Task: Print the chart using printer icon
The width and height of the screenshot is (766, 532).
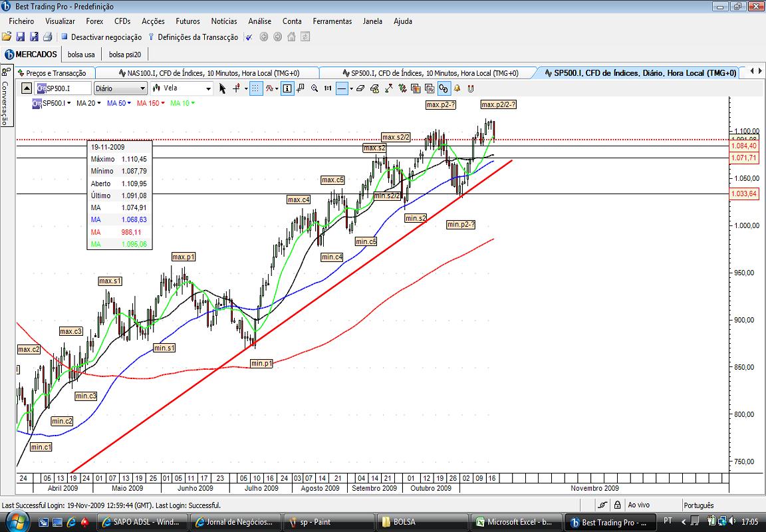Action: 47,37
